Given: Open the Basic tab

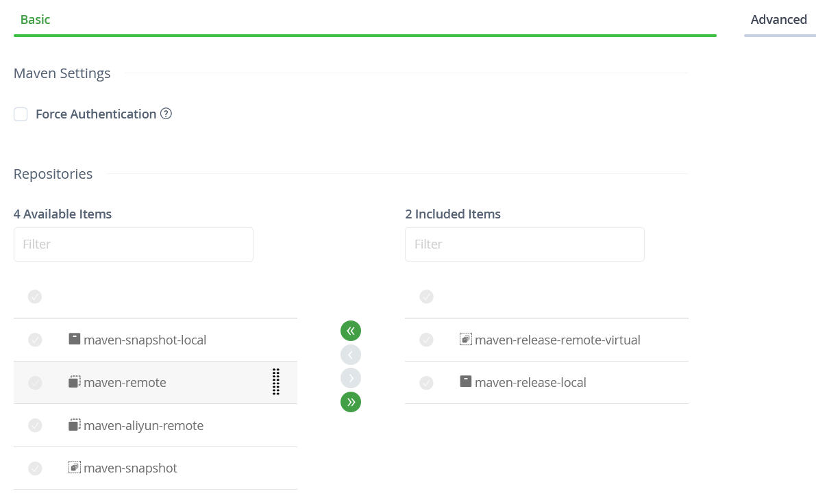Looking at the screenshot, I should (x=36, y=20).
